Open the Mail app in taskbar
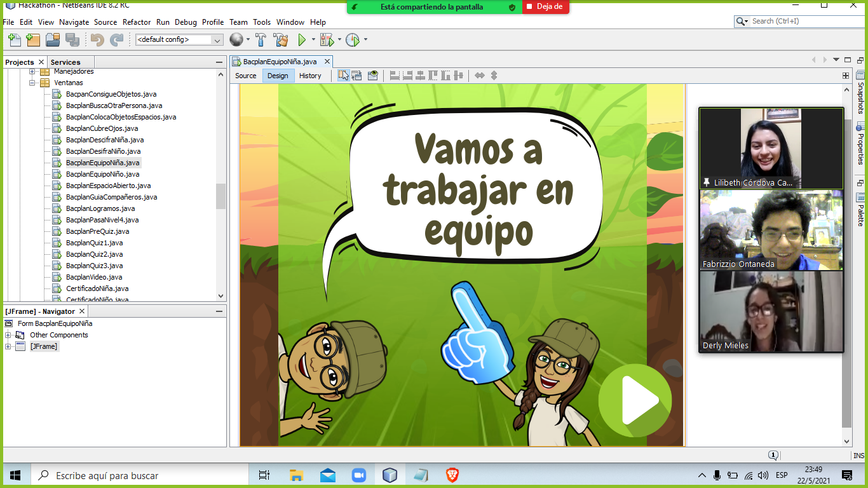Viewport: 868px width, 488px height. 328,475
